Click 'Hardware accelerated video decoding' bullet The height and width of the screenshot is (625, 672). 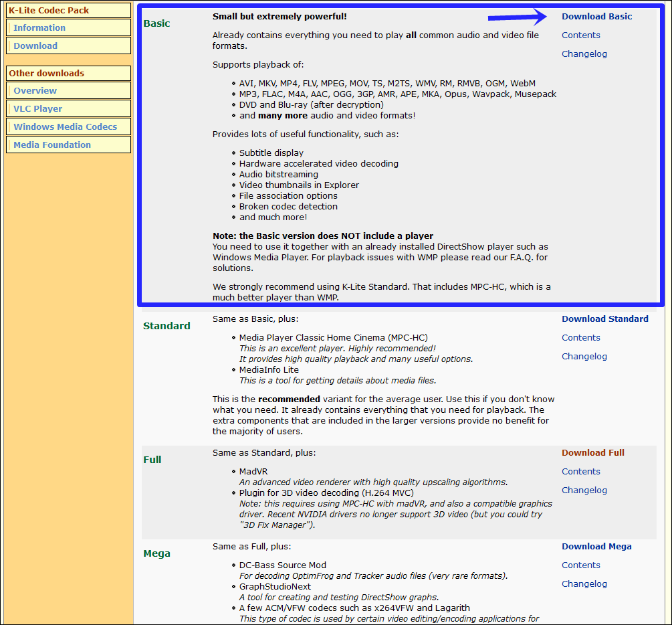coord(319,164)
